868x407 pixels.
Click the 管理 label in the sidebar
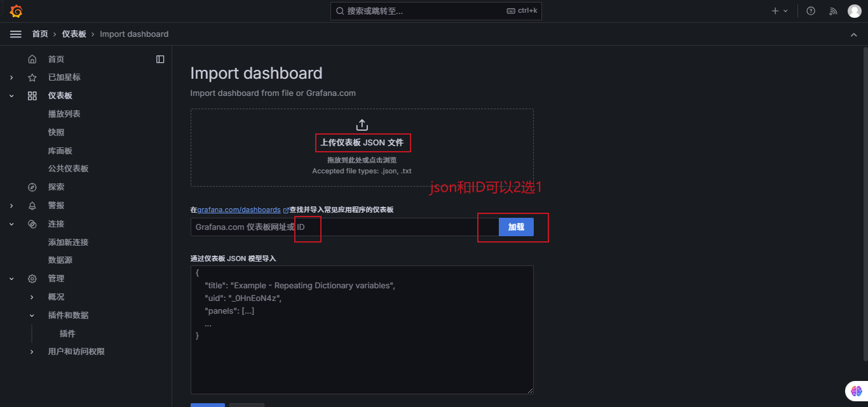56,279
